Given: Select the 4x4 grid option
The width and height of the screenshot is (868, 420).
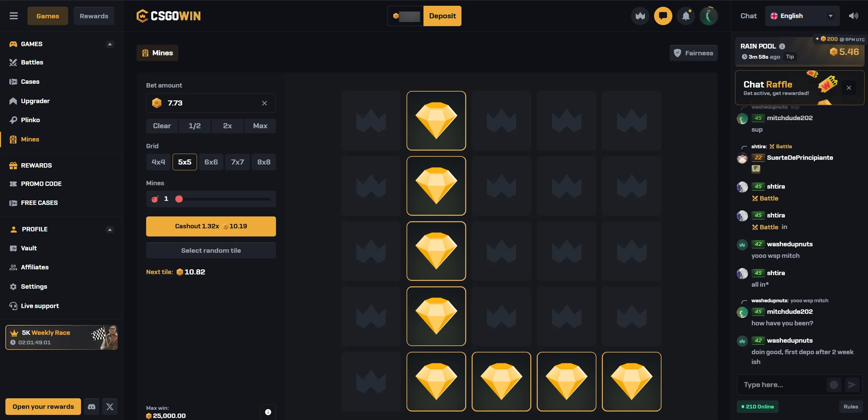Looking at the screenshot, I should coord(158,162).
